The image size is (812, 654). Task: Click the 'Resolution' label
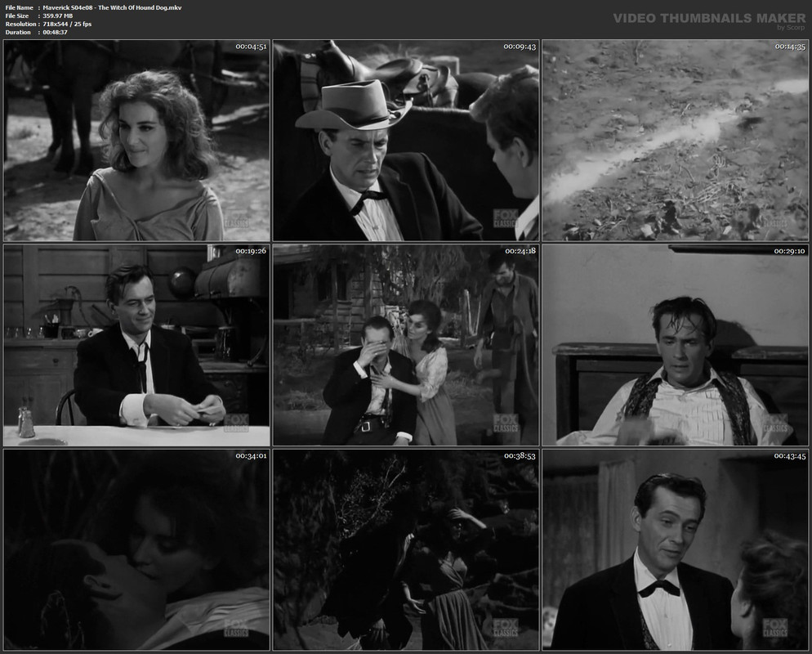point(20,25)
